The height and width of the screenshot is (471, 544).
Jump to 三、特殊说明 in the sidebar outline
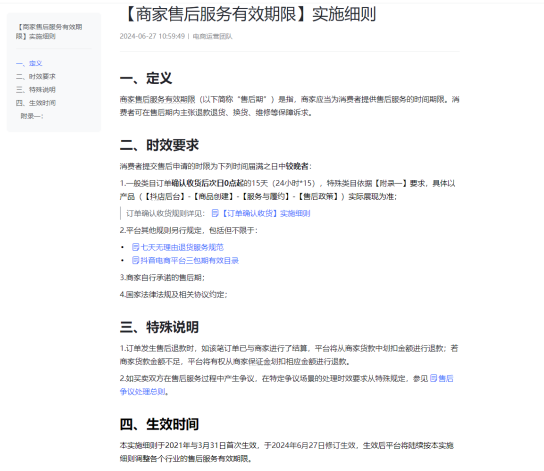[36, 90]
